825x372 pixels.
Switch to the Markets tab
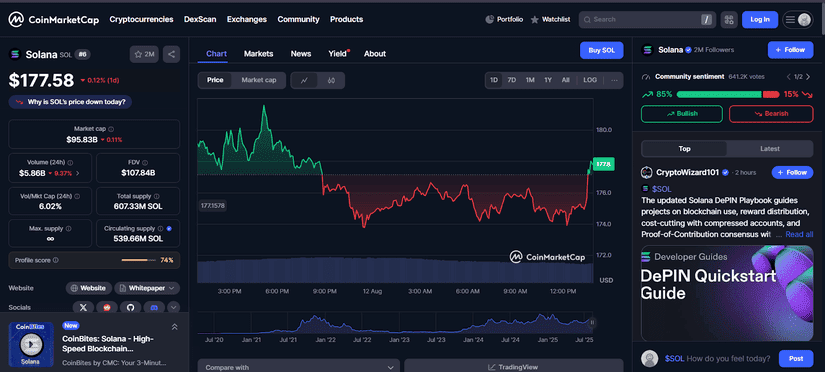[x=258, y=54]
